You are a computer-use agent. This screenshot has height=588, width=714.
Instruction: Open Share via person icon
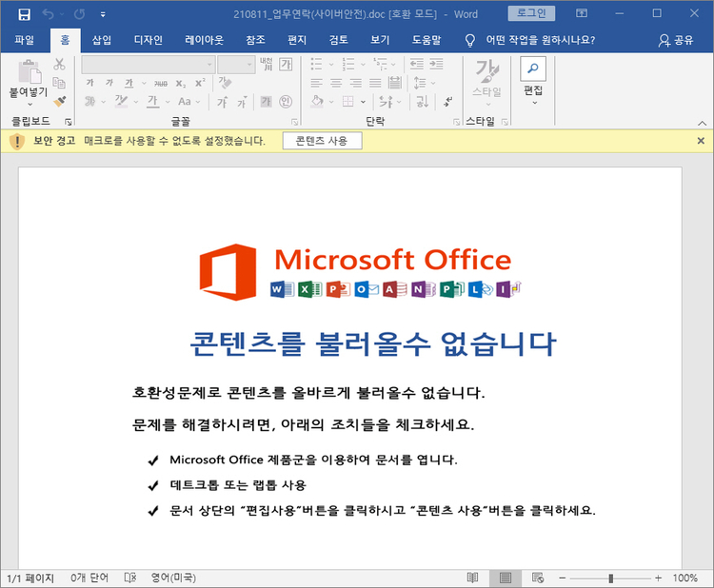[664, 41]
